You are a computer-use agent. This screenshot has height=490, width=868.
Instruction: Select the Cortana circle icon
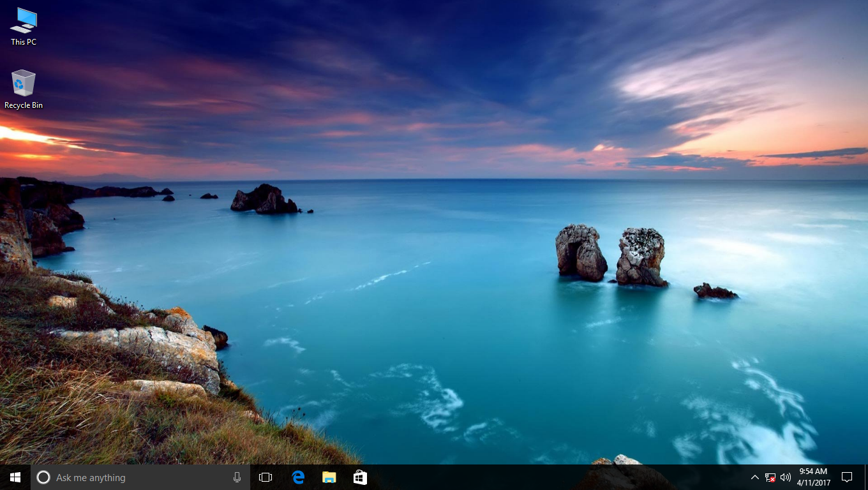pyautogui.click(x=43, y=477)
